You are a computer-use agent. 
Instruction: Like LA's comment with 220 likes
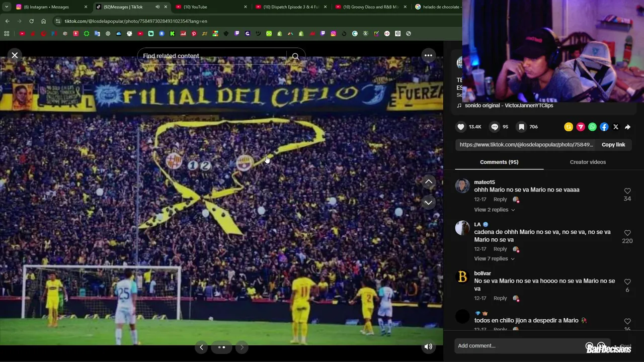(627, 233)
